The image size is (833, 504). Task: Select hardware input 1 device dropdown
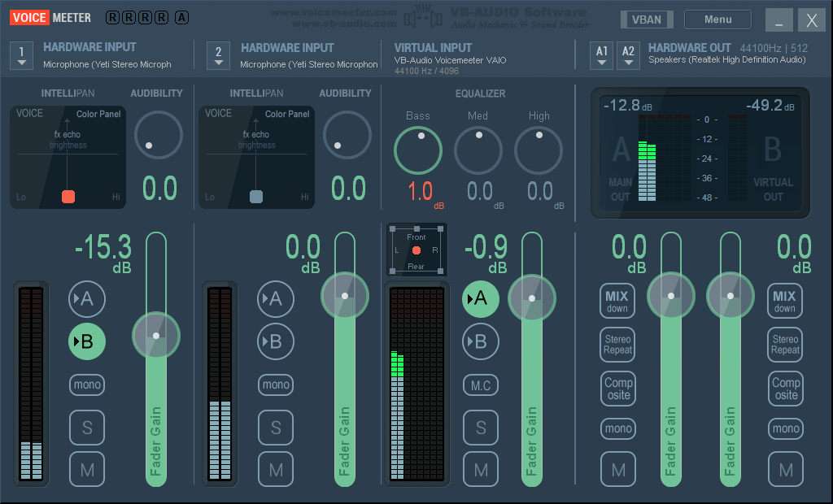coord(21,56)
